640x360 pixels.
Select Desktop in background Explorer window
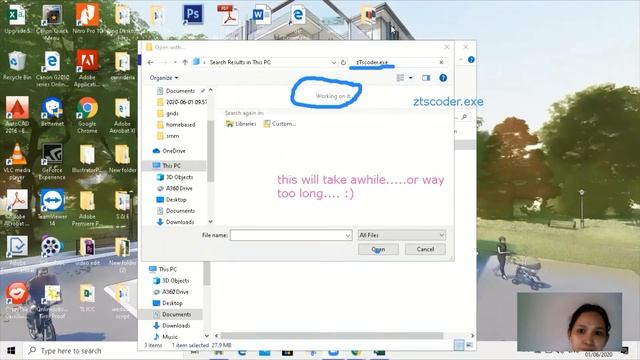(x=168, y=303)
